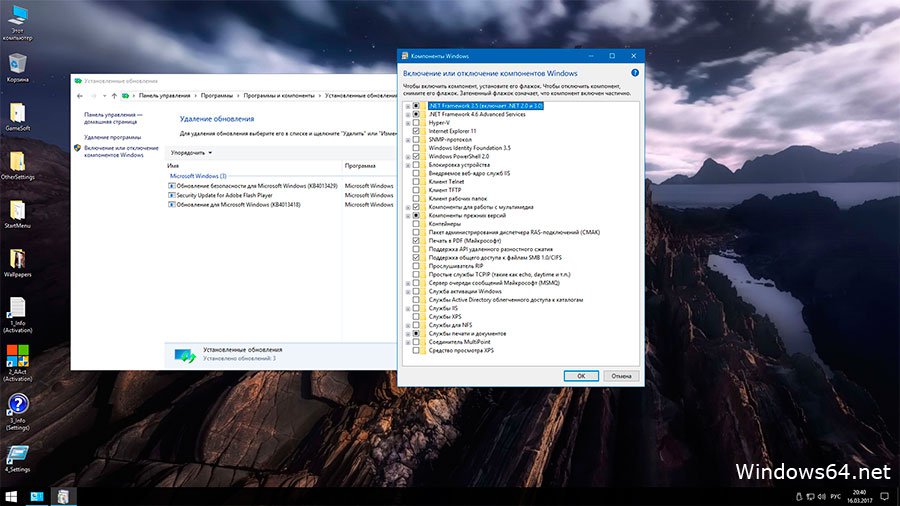The image size is (900, 506).
Task: Click the Панель управления breadcrumb
Action: (x=163, y=95)
